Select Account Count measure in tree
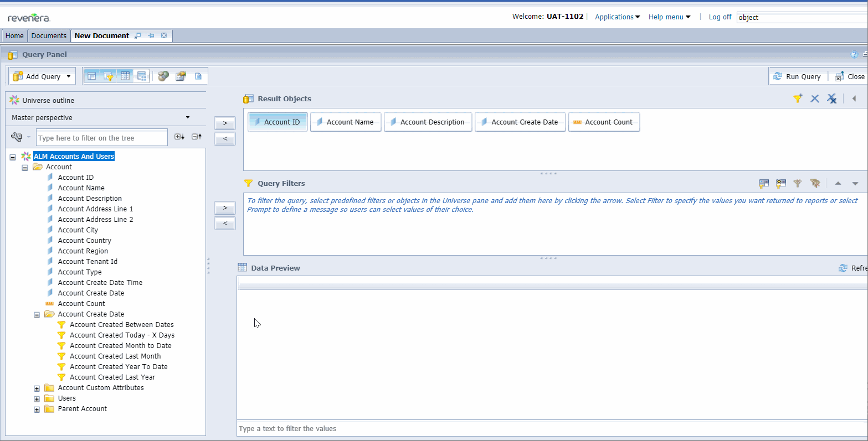The image size is (868, 441). [x=81, y=303]
